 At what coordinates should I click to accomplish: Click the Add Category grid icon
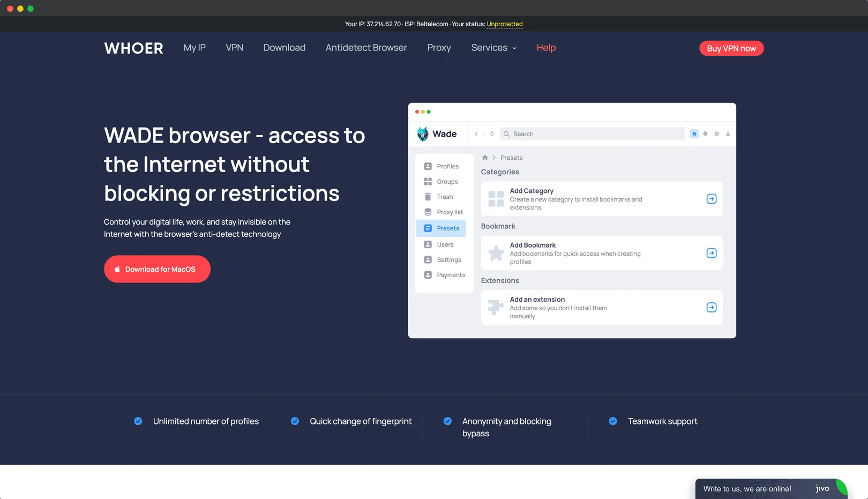point(496,199)
